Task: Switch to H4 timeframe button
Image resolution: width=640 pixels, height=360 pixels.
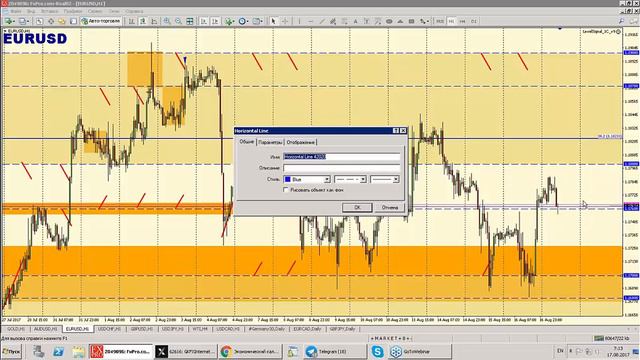Action: pyautogui.click(x=462, y=21)
